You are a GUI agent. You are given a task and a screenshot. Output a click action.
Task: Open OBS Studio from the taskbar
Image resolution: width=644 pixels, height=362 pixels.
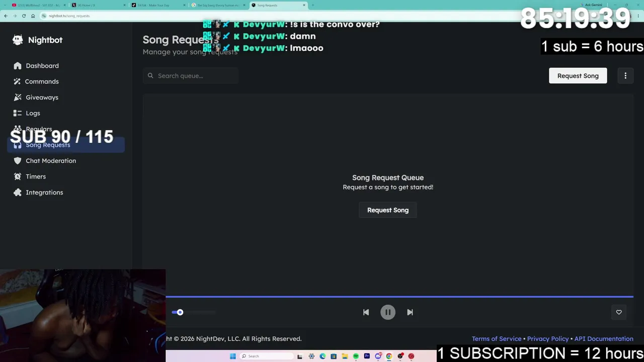(x=400, y=356)
